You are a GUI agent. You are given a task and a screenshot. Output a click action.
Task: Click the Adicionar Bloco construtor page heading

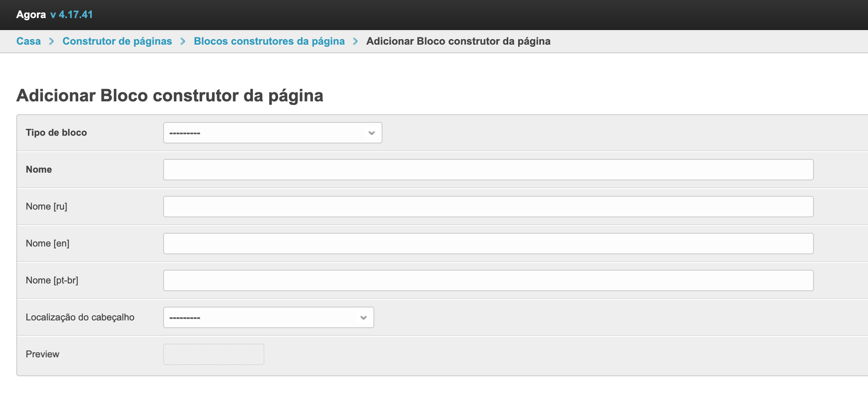click(170, 95)
